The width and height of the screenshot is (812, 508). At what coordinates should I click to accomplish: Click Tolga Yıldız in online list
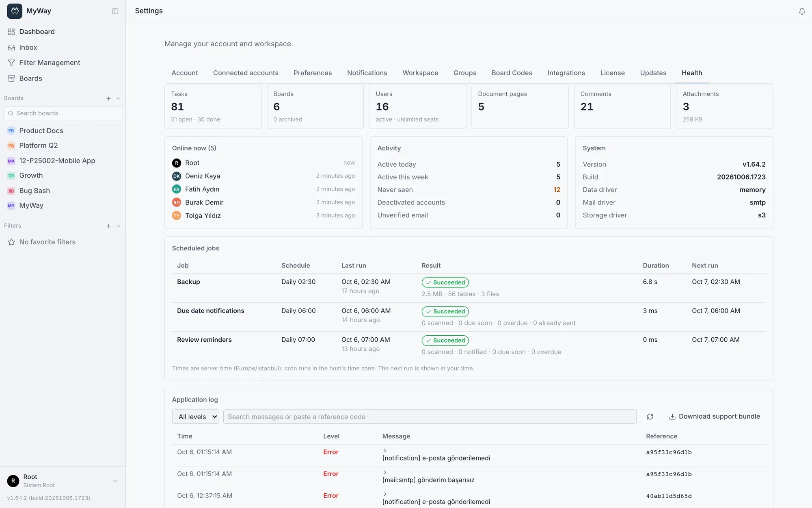click(203, 215)
